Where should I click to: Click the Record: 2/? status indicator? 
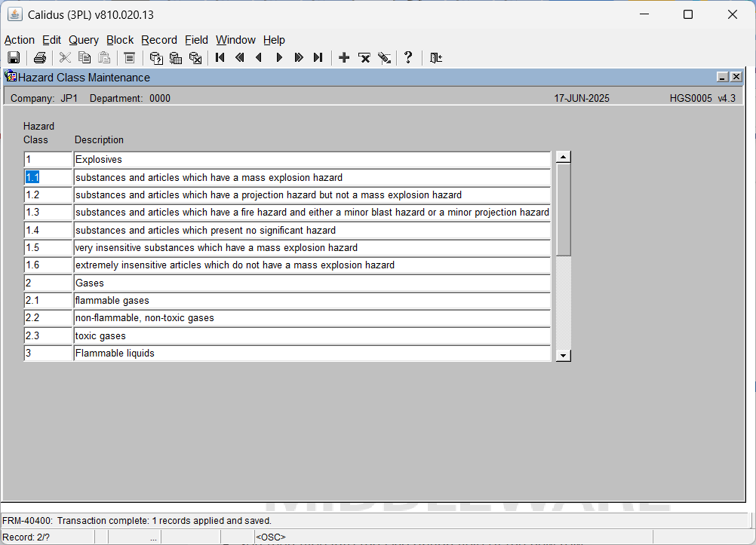[x=26, y=537]
